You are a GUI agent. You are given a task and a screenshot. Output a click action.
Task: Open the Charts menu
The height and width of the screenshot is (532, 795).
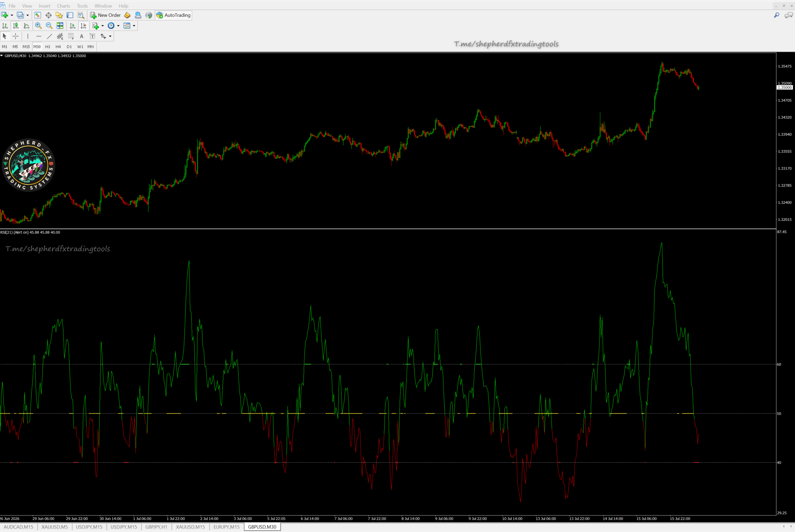[x=63, y=6]
